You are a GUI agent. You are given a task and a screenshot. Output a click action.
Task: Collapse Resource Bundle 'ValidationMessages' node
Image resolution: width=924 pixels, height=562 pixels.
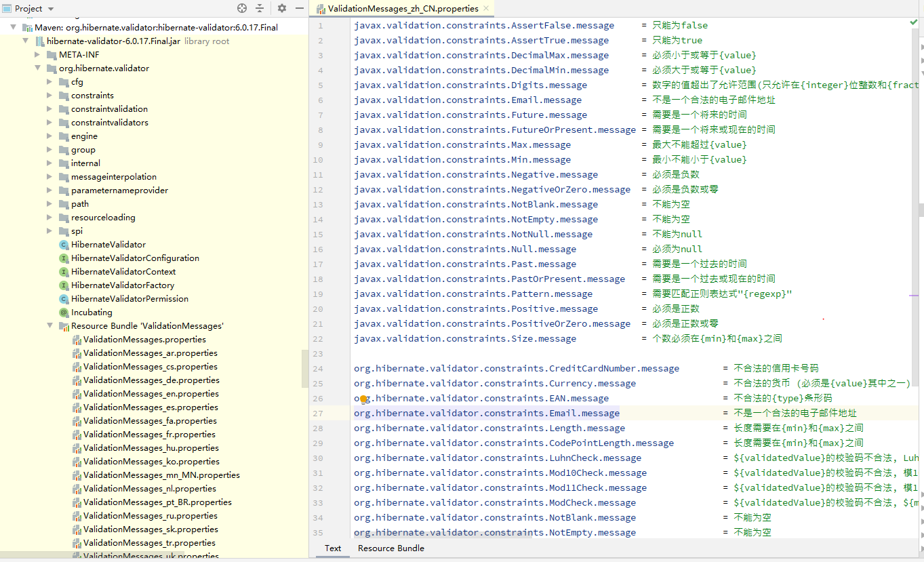[49, 325]
